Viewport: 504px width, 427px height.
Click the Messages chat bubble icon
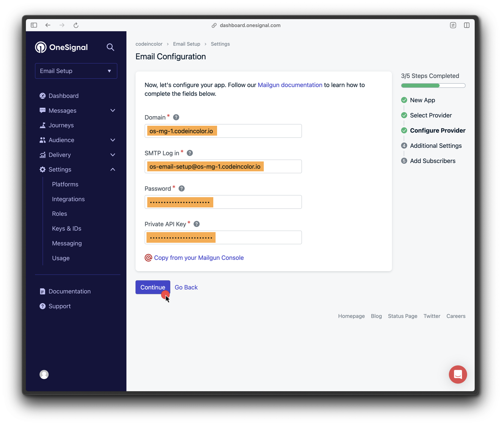click(43, 111)
